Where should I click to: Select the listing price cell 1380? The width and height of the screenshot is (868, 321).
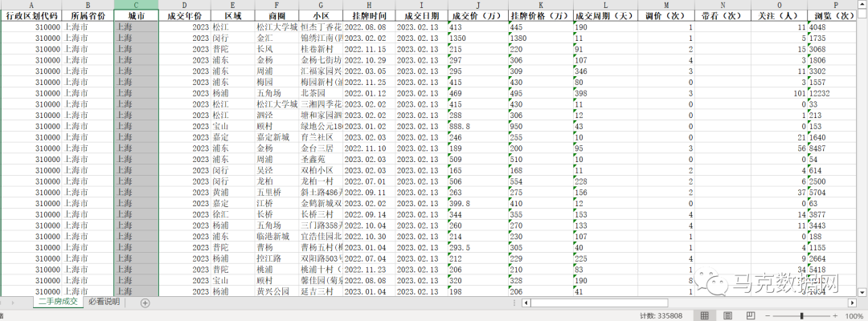pos(541,39)
